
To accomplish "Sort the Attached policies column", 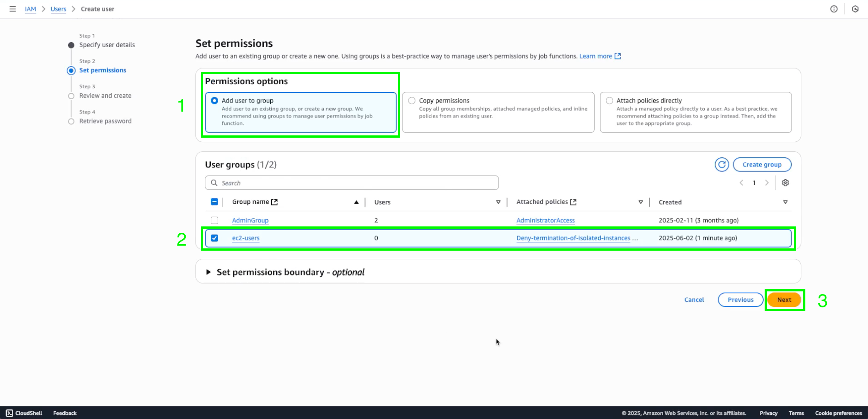I will 640,202.
